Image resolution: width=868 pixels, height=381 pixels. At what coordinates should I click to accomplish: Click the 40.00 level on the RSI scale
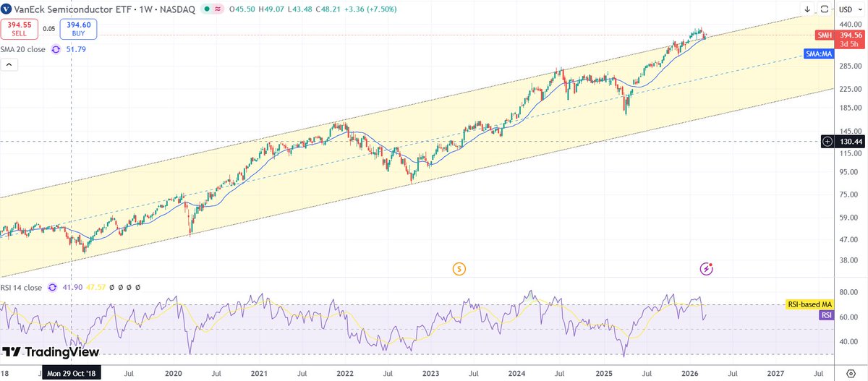848,341
